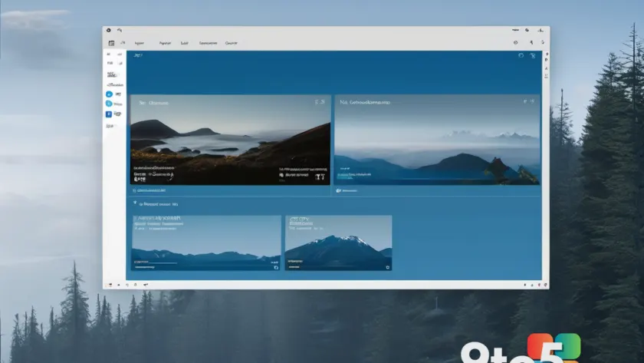Open the small snow-capped mountain card
644x363 pixels.
click(338, 243)
